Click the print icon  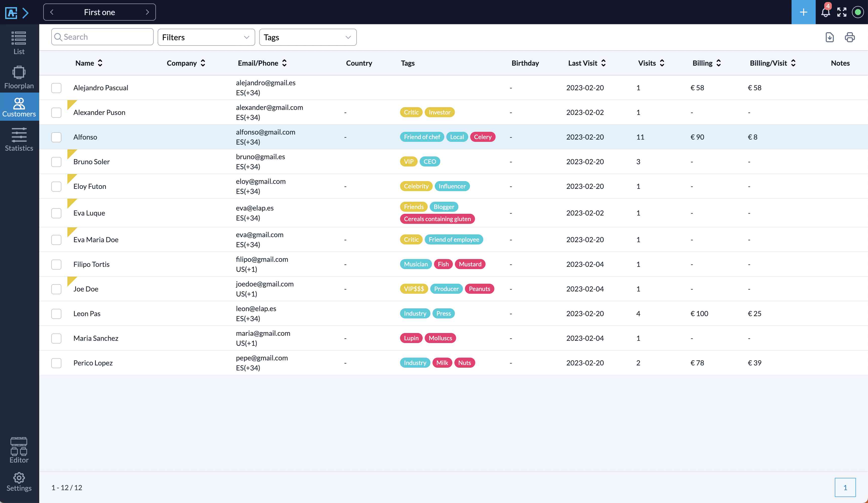(849, 37)
